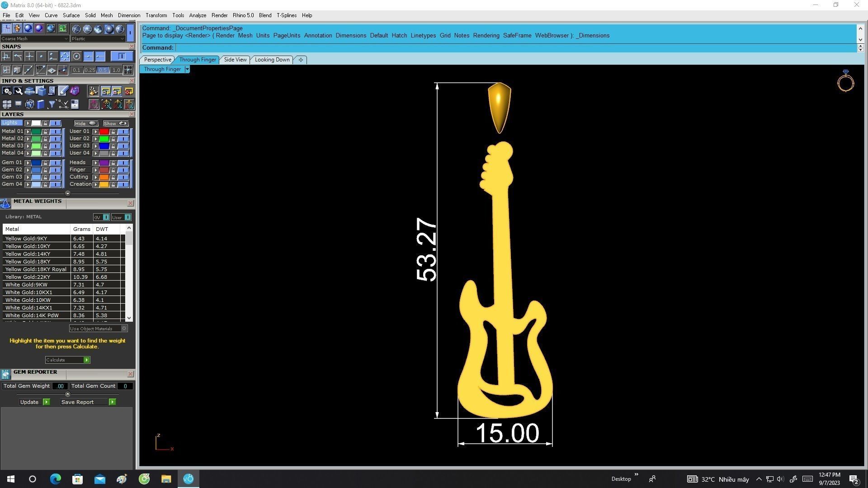
Task: Toggle the Tangent snap icon
Action: pyautogui.click(x=18, y=56)
